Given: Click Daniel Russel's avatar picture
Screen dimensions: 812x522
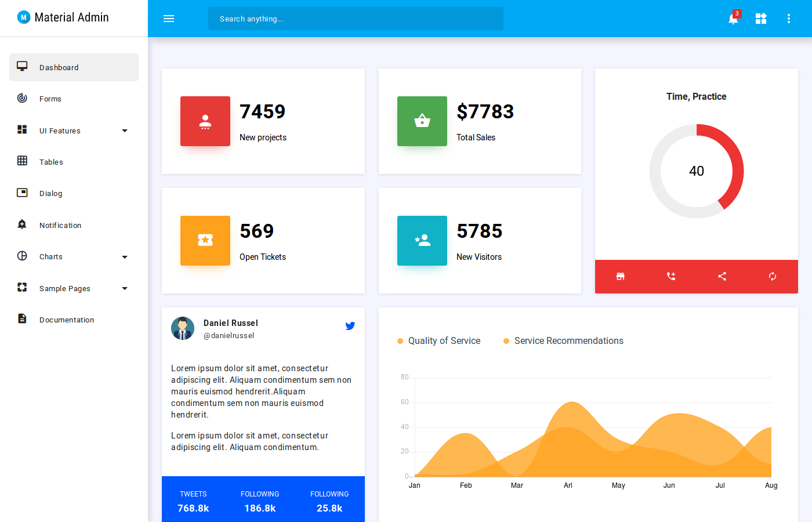Looking at the screenshot, I should click(x=183, y=328).
